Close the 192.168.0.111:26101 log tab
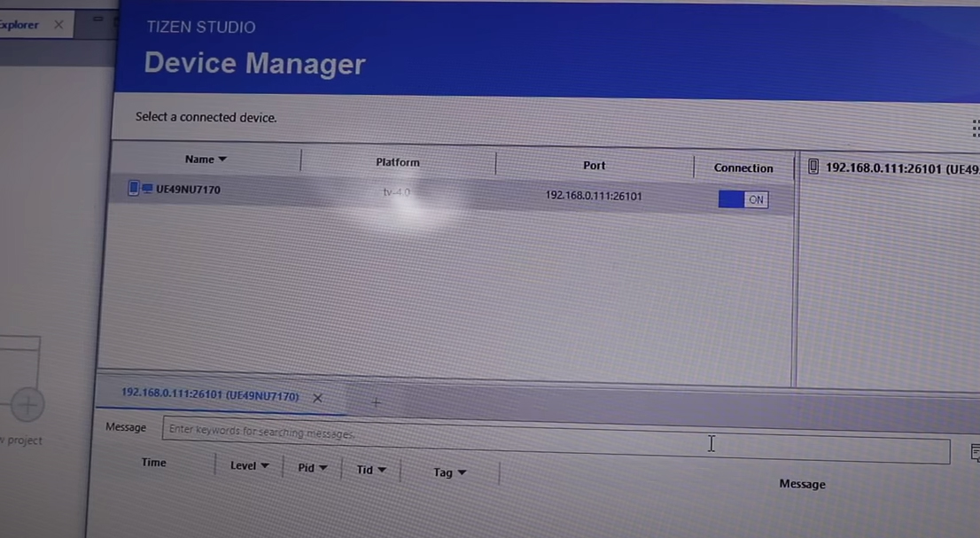Image resolution: width=980 pixels, height=538 pixels. tap(317, 398)
